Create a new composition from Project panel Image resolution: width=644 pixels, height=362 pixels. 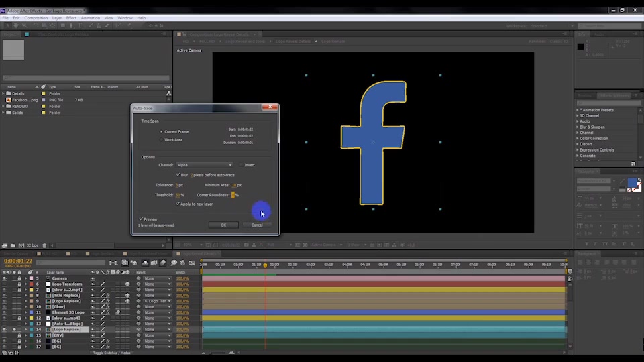21,245
